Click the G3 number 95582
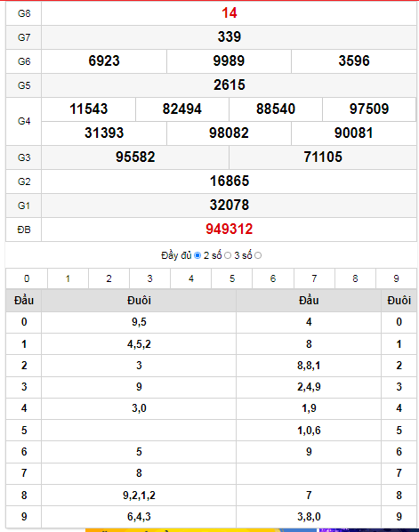 (135, 157)
